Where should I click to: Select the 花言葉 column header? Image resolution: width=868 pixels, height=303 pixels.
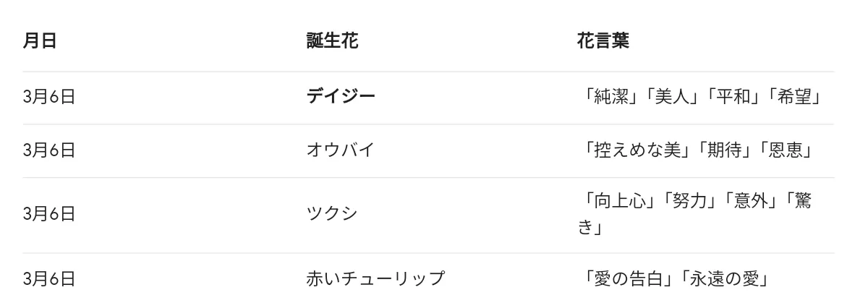click(603, 40)
